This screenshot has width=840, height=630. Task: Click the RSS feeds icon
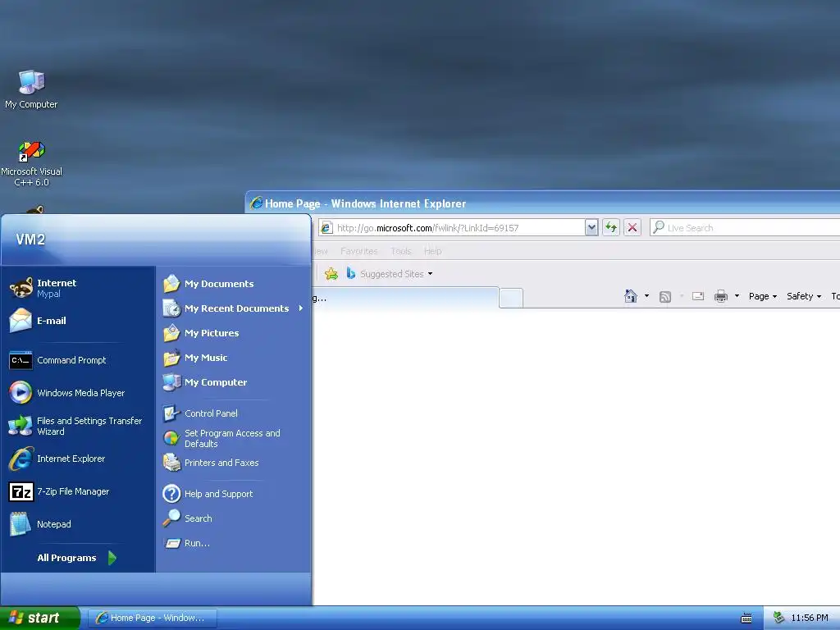(664, 296)
